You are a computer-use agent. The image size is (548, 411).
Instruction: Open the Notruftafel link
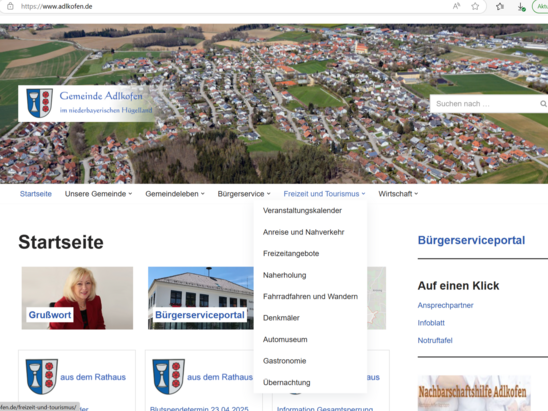tap(435, 340)
